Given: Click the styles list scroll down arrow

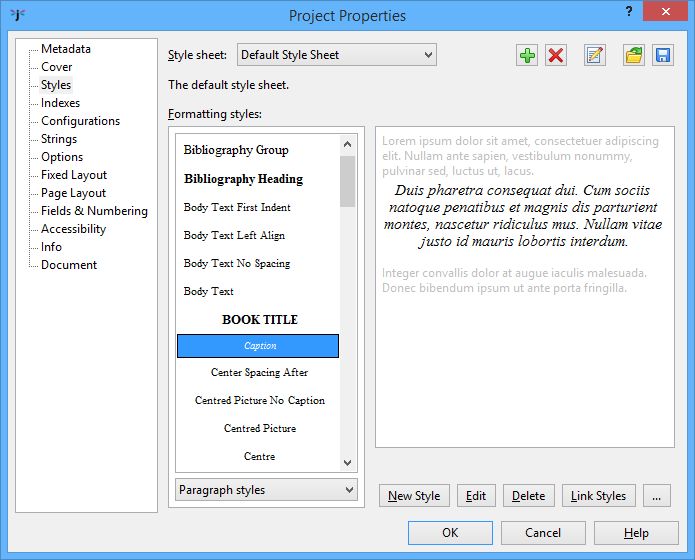Looking at the screenshot, I should click(x=348, y=462).
